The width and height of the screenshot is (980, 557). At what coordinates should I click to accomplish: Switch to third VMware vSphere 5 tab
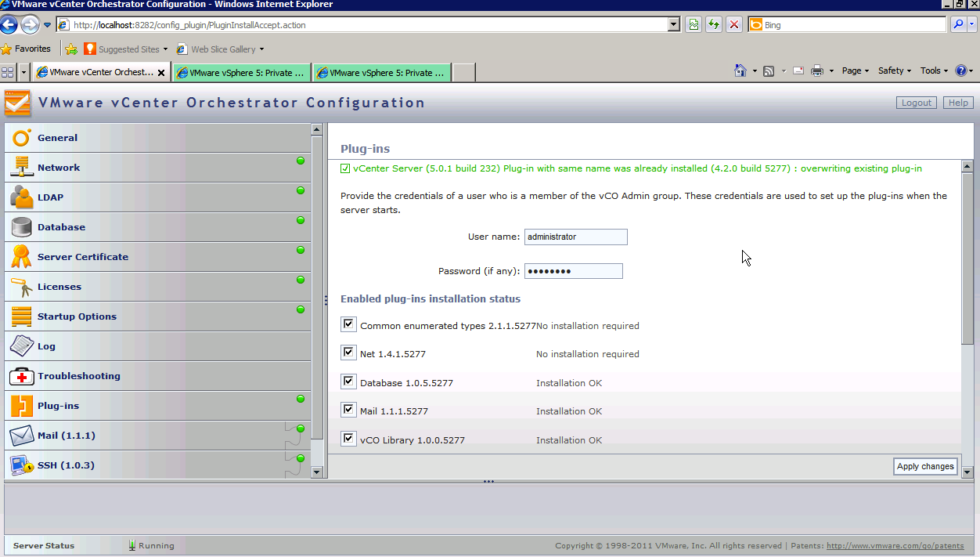pos(382,73)
